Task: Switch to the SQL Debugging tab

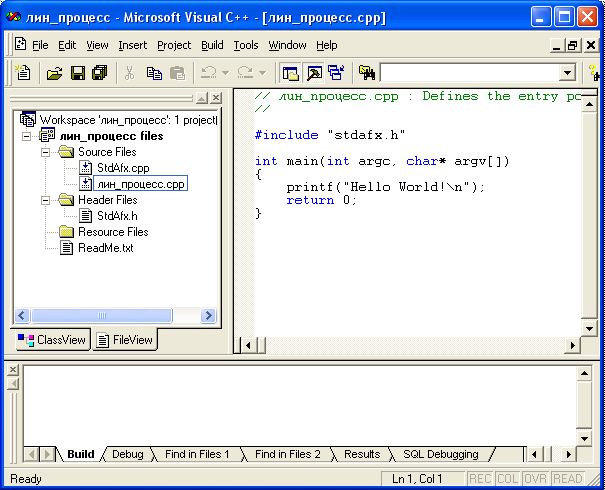Action: [x=441, y=454]
